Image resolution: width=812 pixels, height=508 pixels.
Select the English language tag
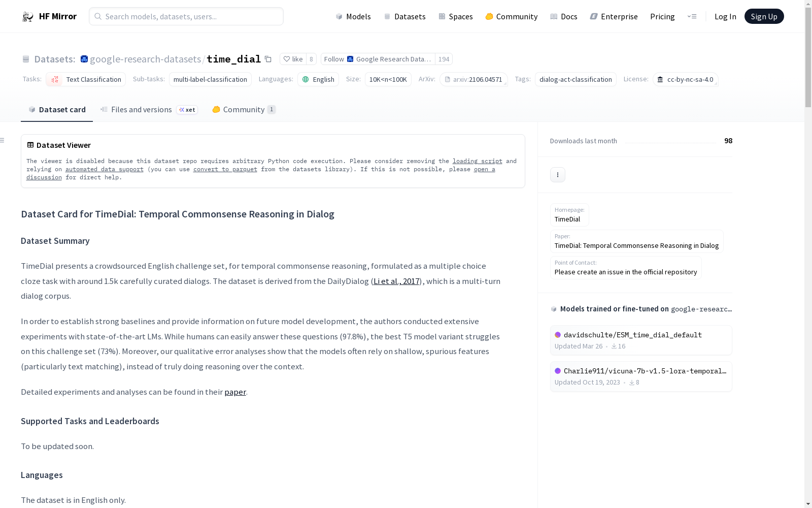(318, 79)
